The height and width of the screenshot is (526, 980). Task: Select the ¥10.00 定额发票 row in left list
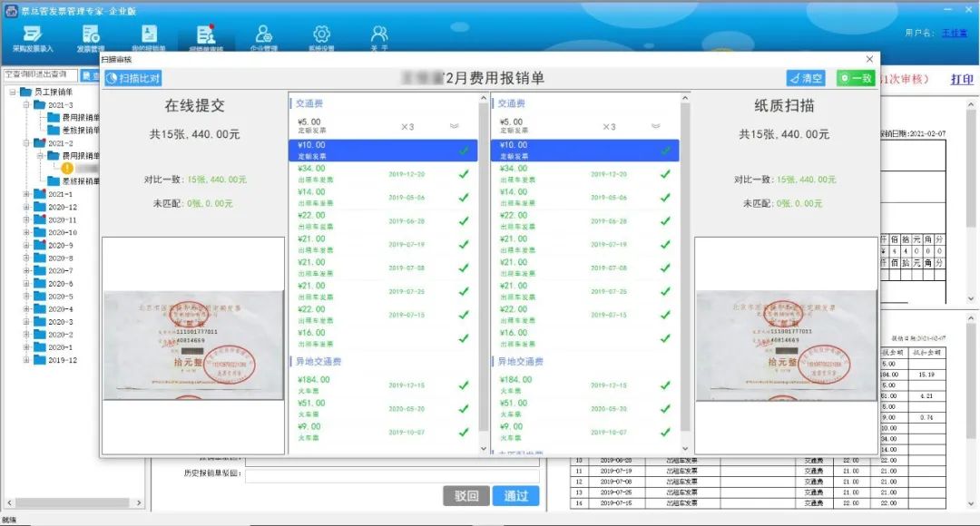(381, 150)
